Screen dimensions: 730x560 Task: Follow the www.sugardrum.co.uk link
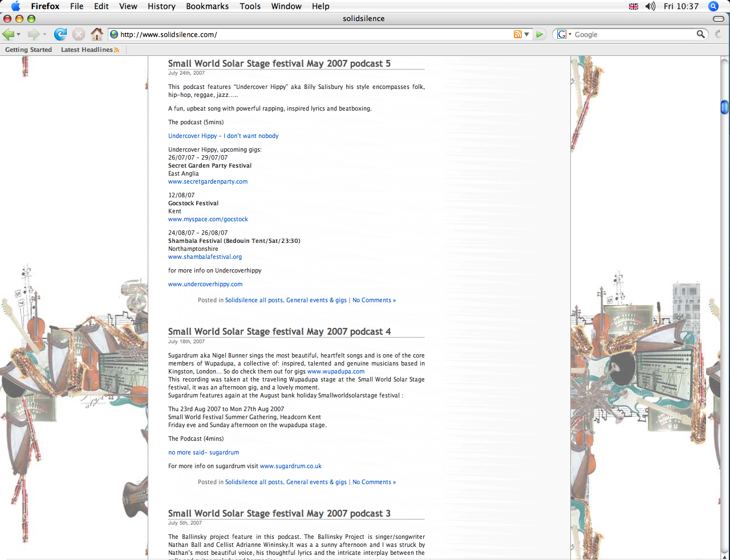(290, 466)
